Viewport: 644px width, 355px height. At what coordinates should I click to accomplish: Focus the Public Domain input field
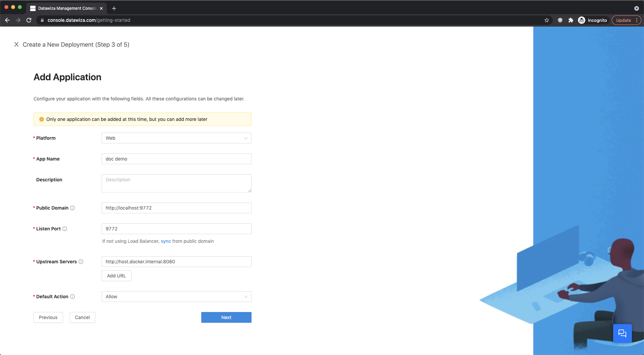pos(176,208)
